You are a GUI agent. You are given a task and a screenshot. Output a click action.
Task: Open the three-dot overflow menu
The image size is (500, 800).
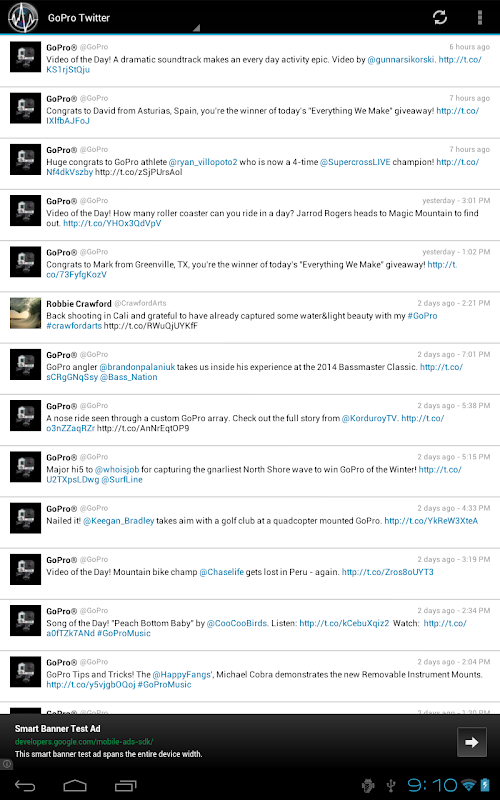point(480,17)
